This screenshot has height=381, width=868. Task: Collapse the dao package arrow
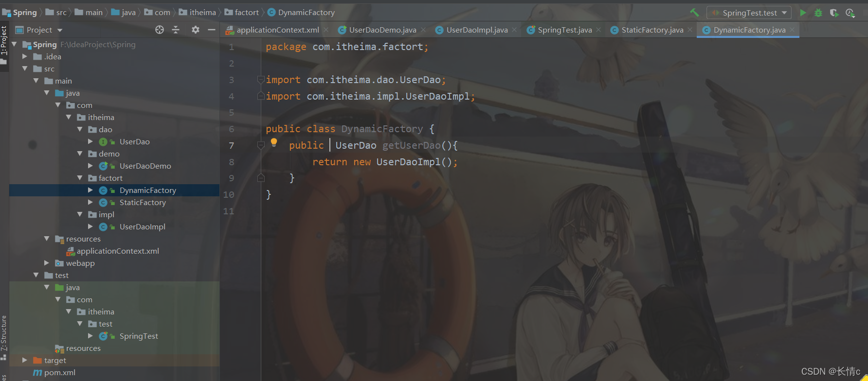[x=80, y=129]
